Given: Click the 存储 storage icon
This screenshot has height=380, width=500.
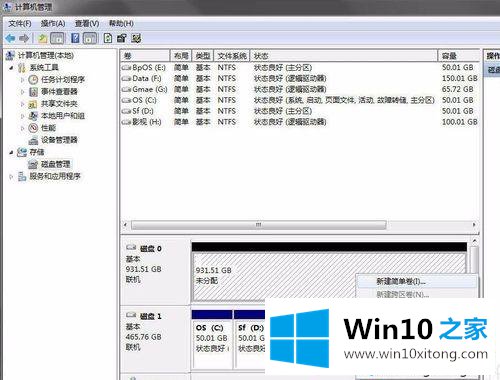Looking at the screenshot, I should 22,152.
